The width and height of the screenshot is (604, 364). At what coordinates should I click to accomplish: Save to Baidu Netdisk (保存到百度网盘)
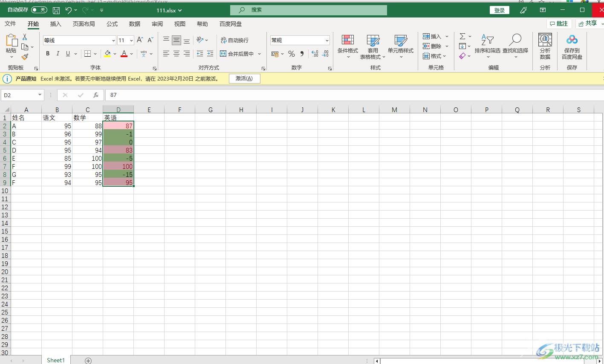point(572,47)
